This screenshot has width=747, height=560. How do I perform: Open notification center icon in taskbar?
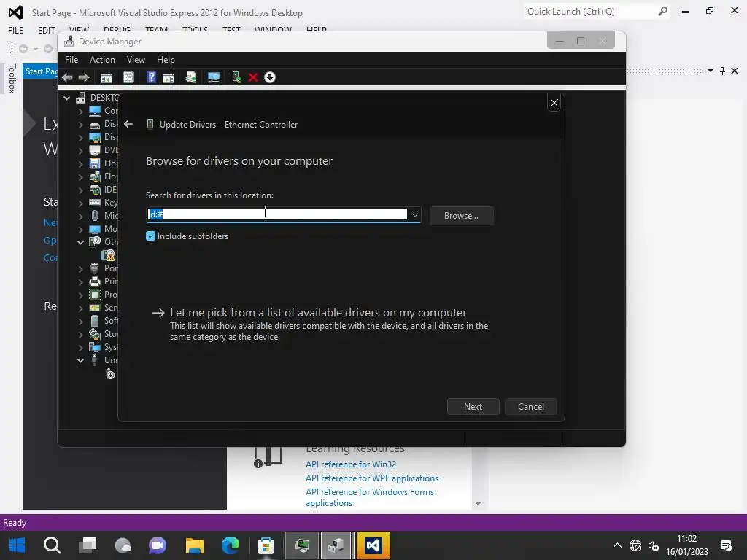(726, 545)
